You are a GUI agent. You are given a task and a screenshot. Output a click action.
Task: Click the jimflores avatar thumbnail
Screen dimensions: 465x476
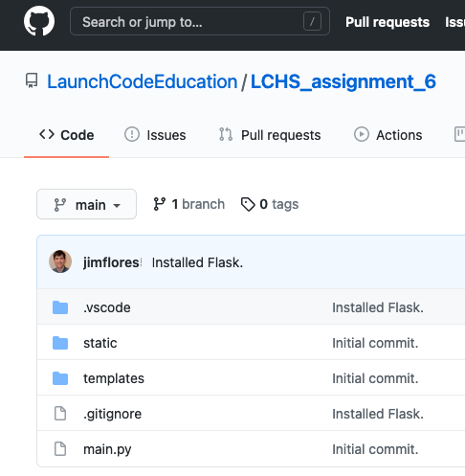click(x=60, y=261)
